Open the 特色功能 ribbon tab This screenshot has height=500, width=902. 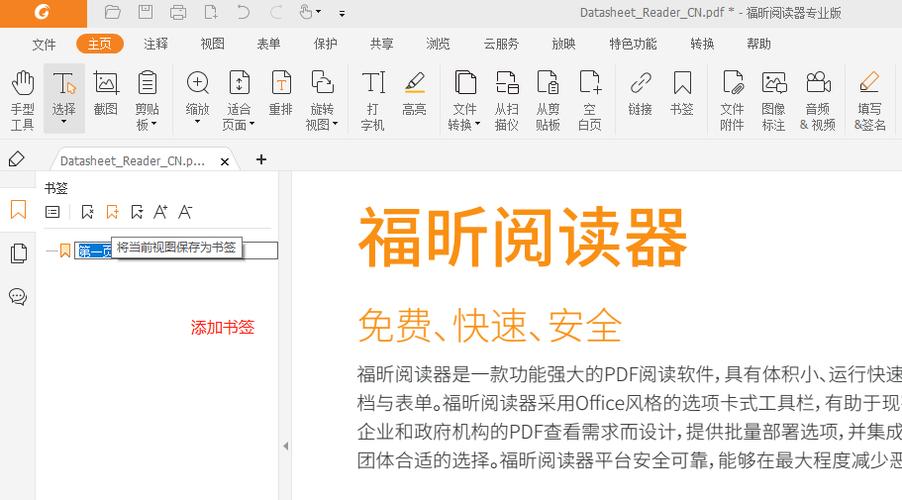point(633,44)
